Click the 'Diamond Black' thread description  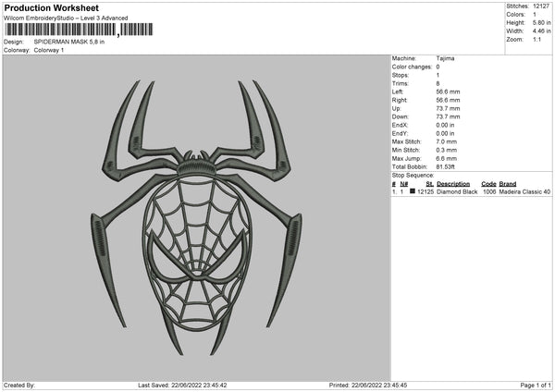[457, 191]
